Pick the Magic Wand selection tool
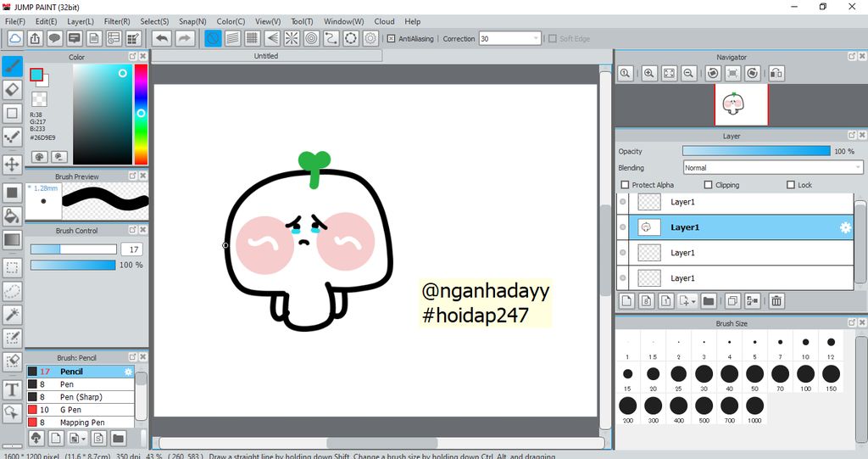 13,315
